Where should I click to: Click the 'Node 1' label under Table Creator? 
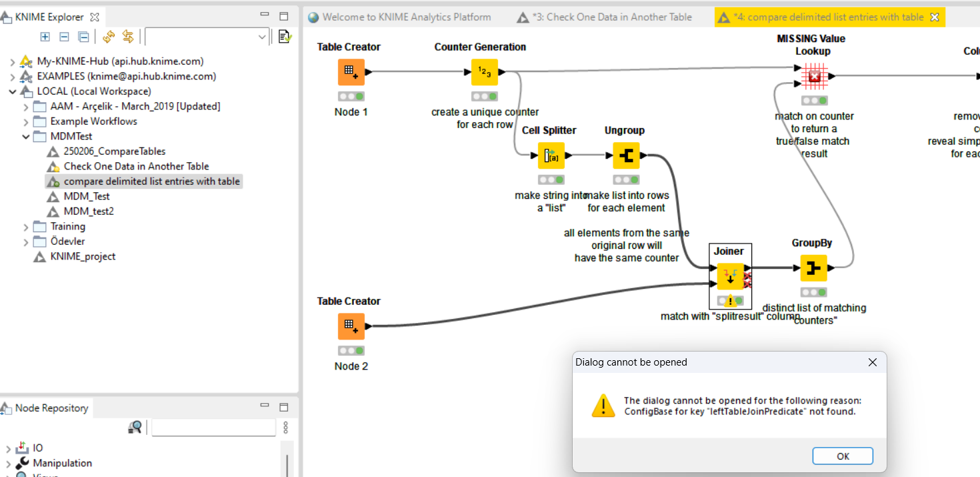coord(351,112)
